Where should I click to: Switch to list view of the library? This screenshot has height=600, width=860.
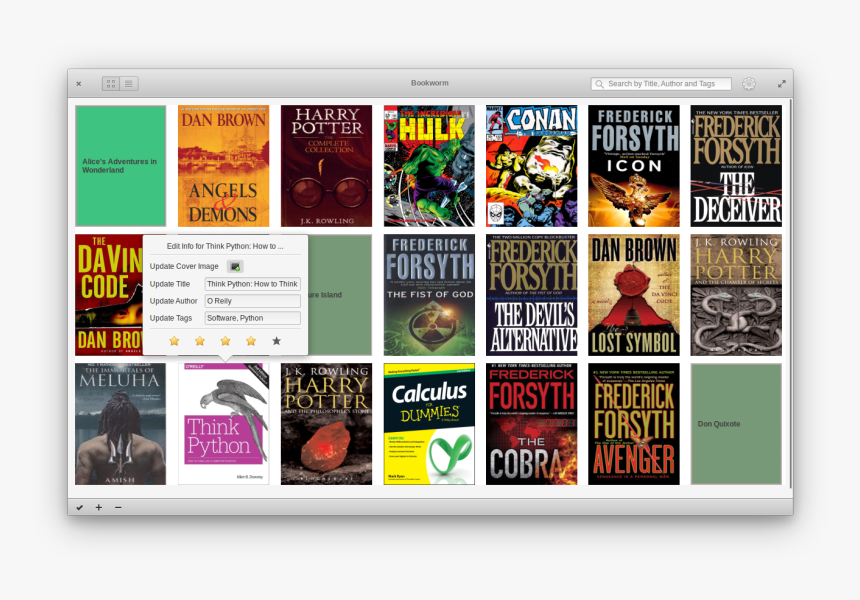[x=129, y=83]
